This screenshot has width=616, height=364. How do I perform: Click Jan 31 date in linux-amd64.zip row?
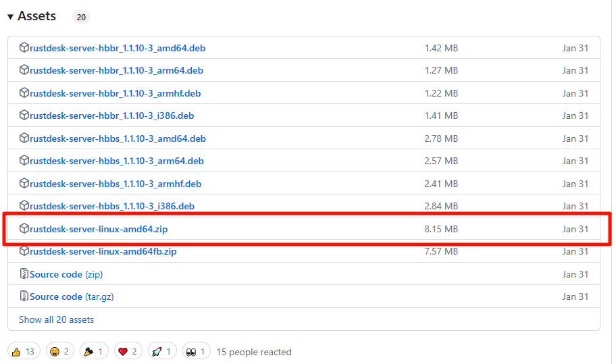575,229
